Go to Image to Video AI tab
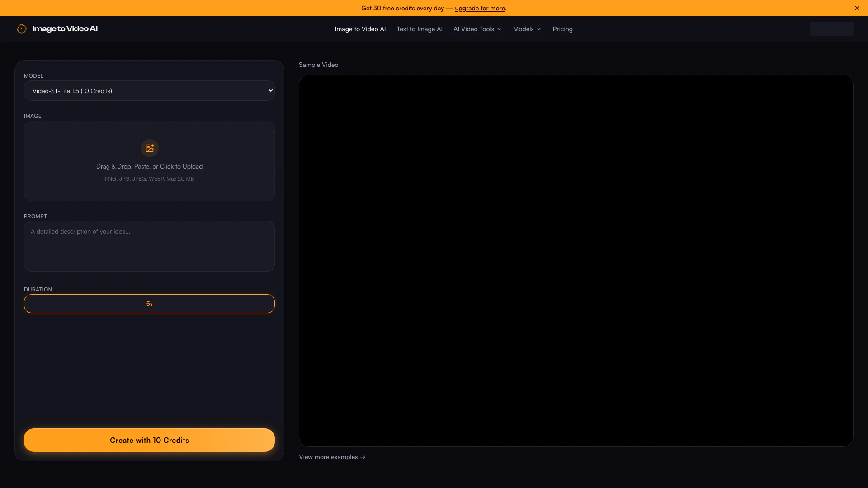The height and width of the screenshot is (488, 868). coord(360,29)
